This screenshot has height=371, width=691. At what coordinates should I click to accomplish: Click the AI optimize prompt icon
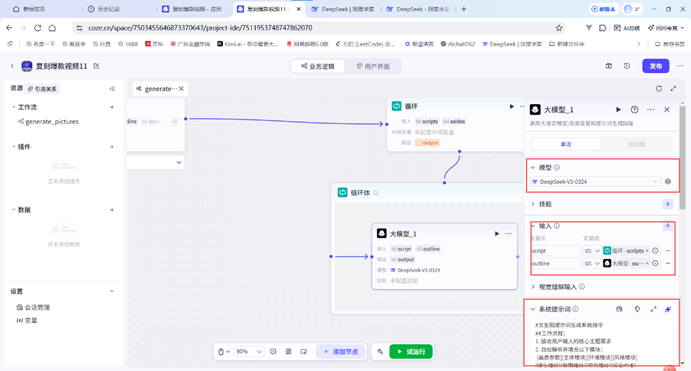[668, 309]
